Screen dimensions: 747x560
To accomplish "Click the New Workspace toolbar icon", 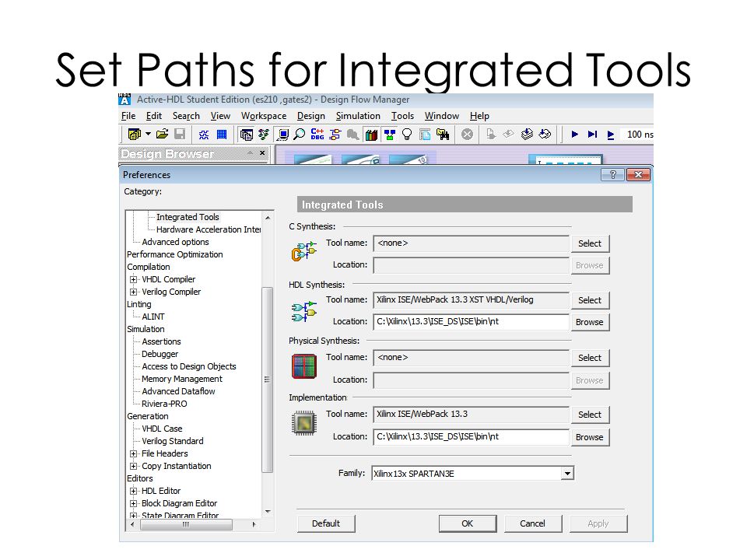I will (135, 135).
